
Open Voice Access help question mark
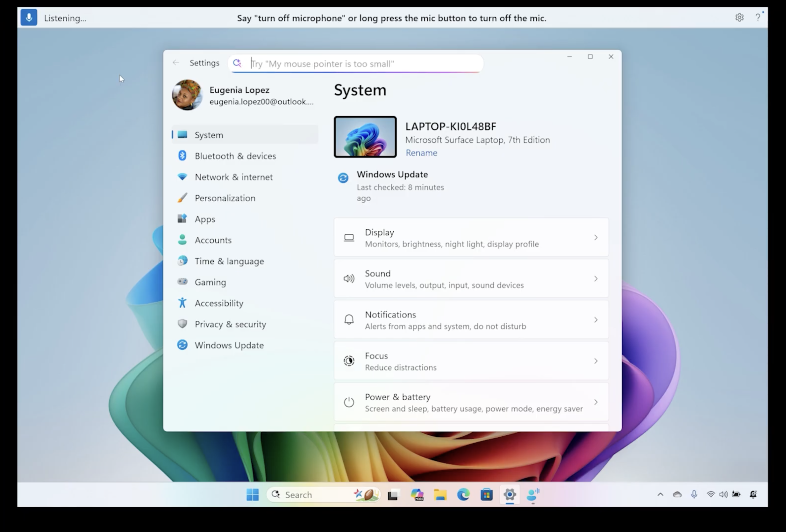tap(758, 17)
